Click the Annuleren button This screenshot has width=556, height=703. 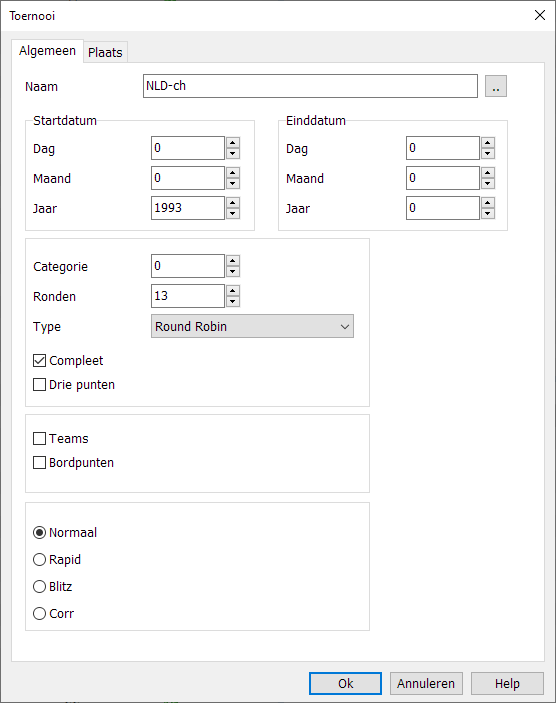426,683
